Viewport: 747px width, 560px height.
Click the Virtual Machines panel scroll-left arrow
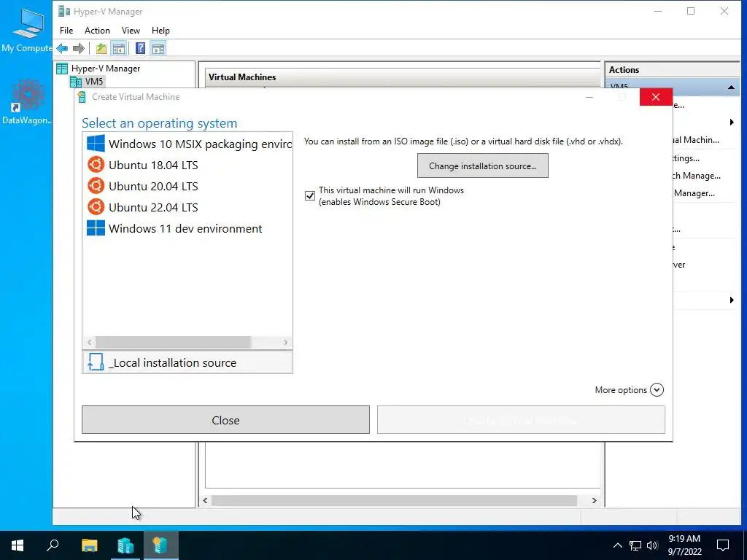(205, 500)
